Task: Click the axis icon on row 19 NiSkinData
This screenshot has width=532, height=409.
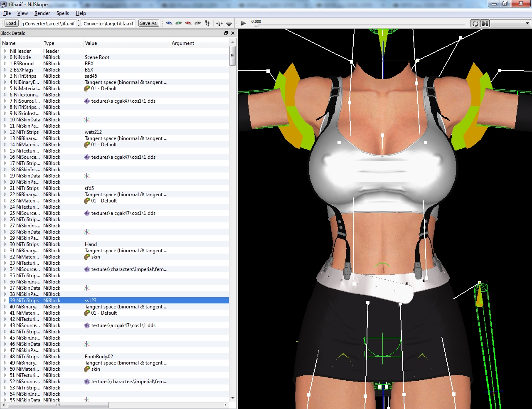Action: click(87, 176)
